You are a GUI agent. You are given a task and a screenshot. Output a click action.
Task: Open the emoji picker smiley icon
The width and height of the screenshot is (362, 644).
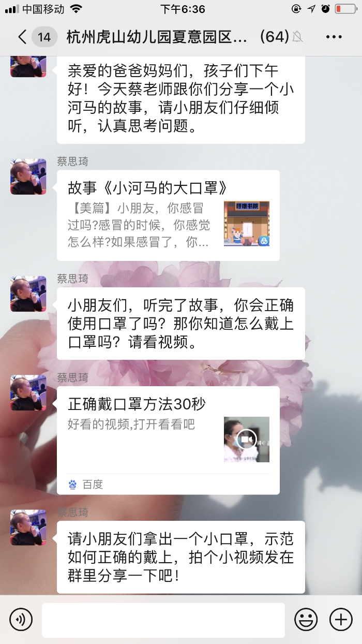point(306,619)
